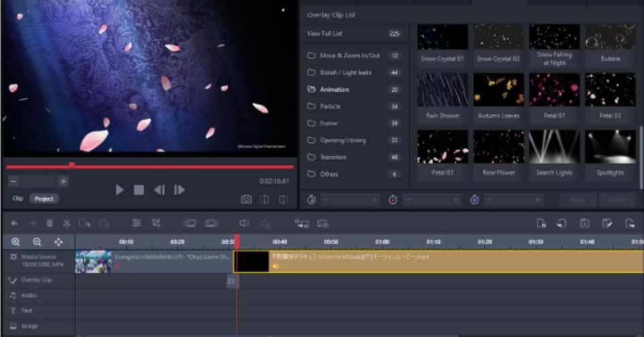Step to next frame
Viewport: 644px width, 337px height.
point(180,190)
